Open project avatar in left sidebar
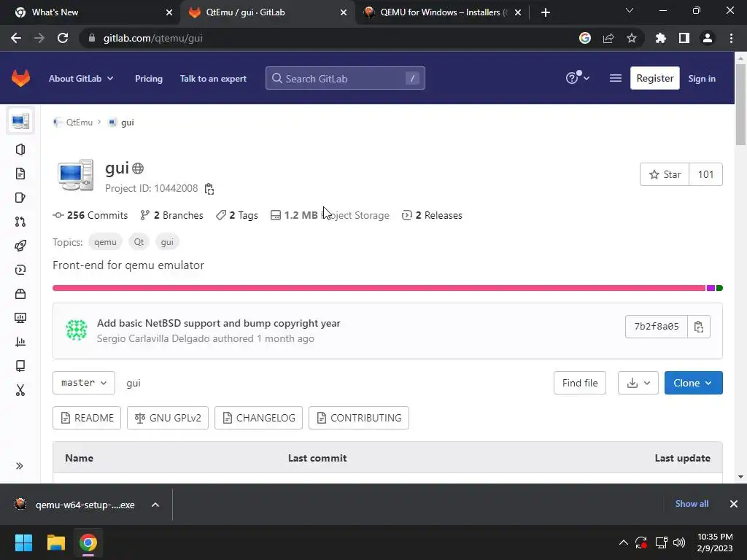747x560 pixels. pyautogui.click(x=20, y=121)
